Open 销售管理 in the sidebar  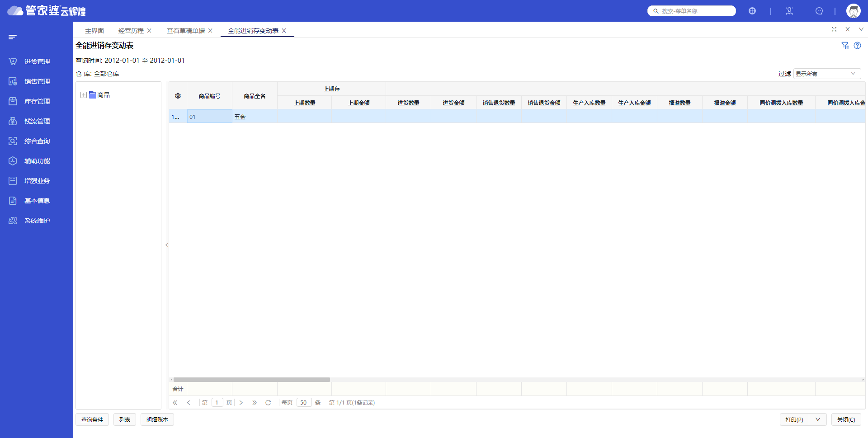(x=37, y=81)
